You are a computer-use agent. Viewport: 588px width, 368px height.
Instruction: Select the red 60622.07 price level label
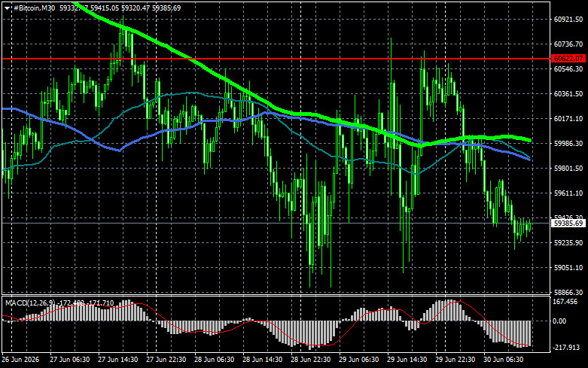(x=568, y=59)
